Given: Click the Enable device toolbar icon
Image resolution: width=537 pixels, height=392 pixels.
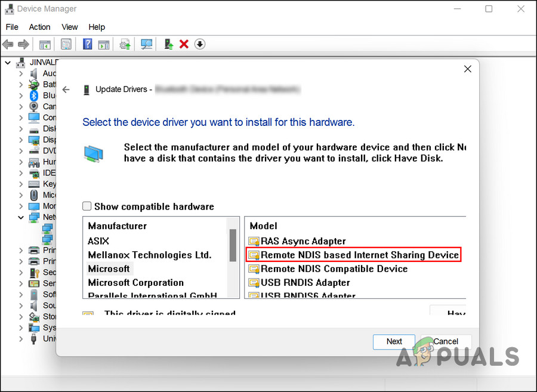Looking at the screenshot, I should (x=168, y=44).
